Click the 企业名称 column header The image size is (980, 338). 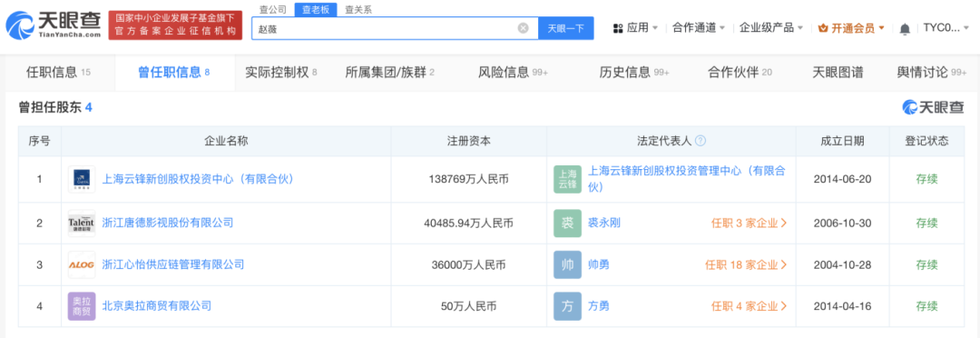pos(226,141)
